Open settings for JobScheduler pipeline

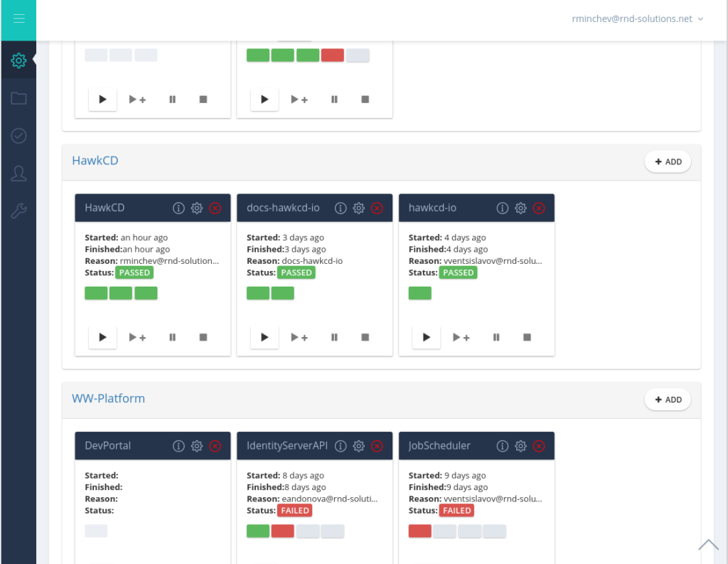(x=521, y=445)
